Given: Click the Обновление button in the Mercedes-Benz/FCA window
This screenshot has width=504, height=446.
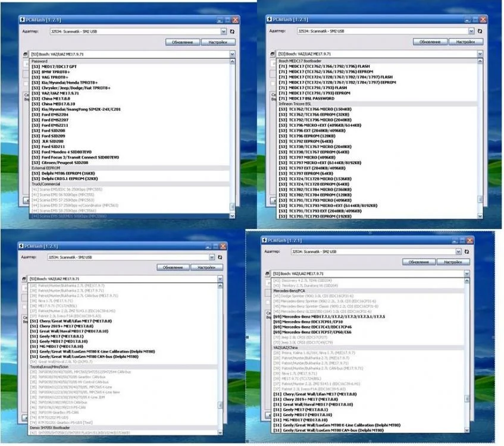Looking at the screenshot, I should [419, 262].
